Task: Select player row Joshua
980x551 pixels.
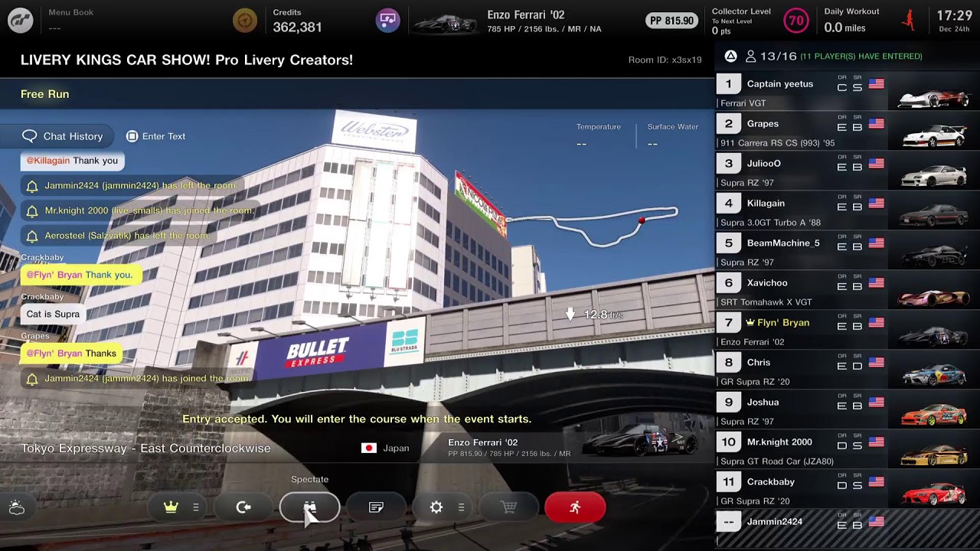Action: (x=848, y=409)
